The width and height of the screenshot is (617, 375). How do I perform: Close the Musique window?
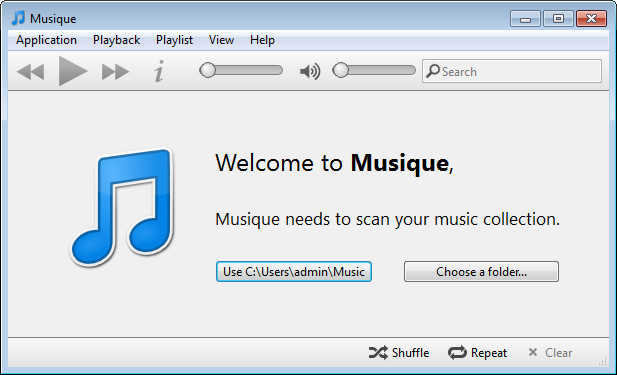591,18
